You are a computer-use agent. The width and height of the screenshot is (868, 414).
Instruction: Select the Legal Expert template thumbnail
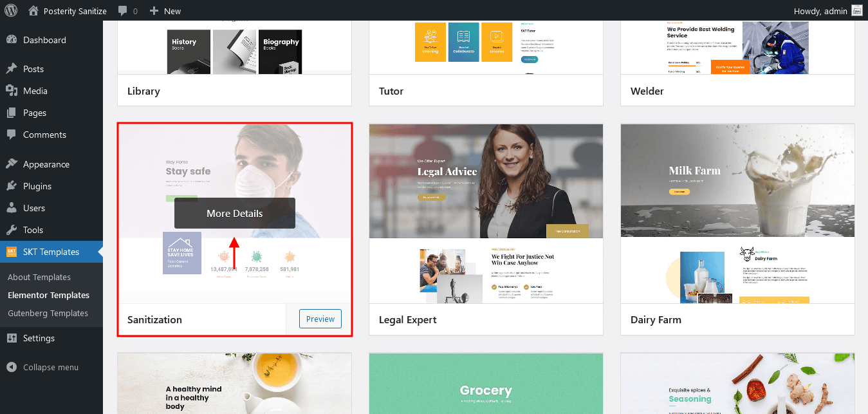(x=486, y=214)
